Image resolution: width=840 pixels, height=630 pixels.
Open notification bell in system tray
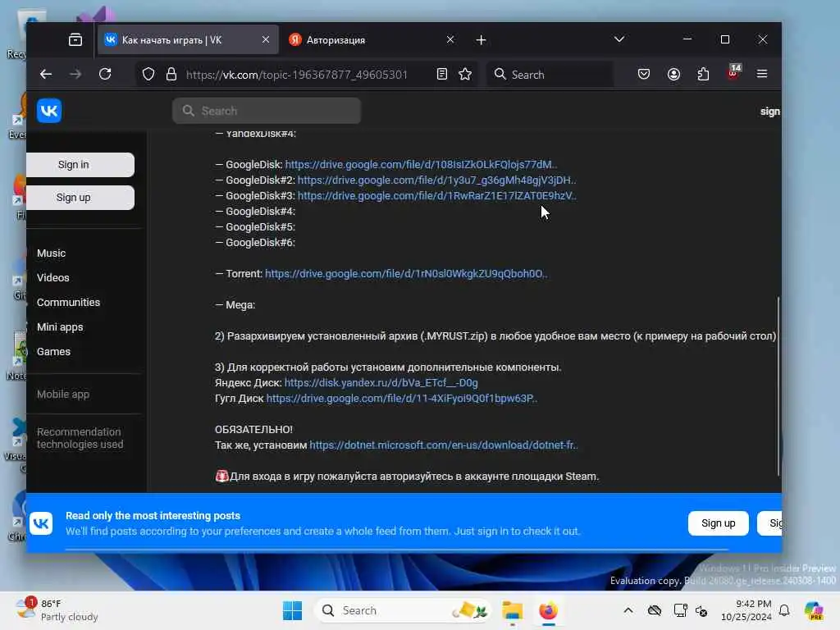click(784, 610)
